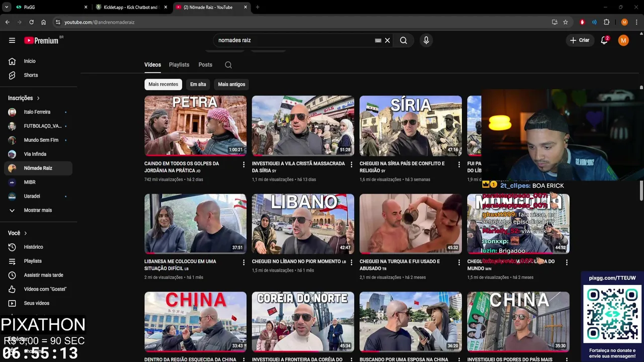The height and width of the screenshot is (362, 644).
Task: Filter by Mais antigos chip
Action: coord(231,84)
